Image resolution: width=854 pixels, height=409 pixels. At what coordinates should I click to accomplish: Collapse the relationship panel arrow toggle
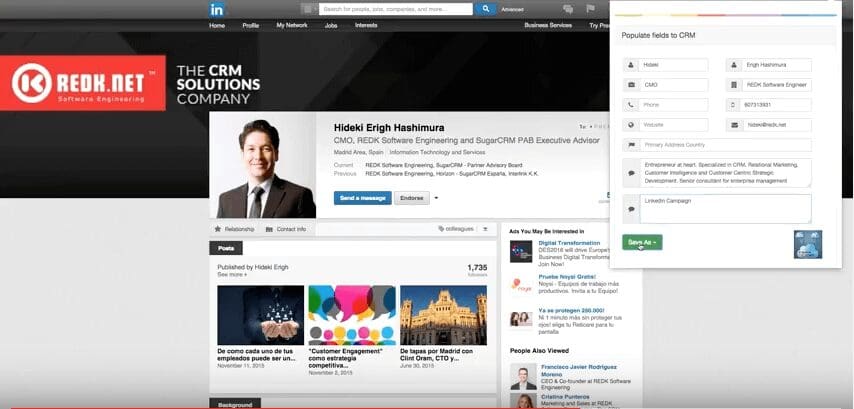(485, 229)
